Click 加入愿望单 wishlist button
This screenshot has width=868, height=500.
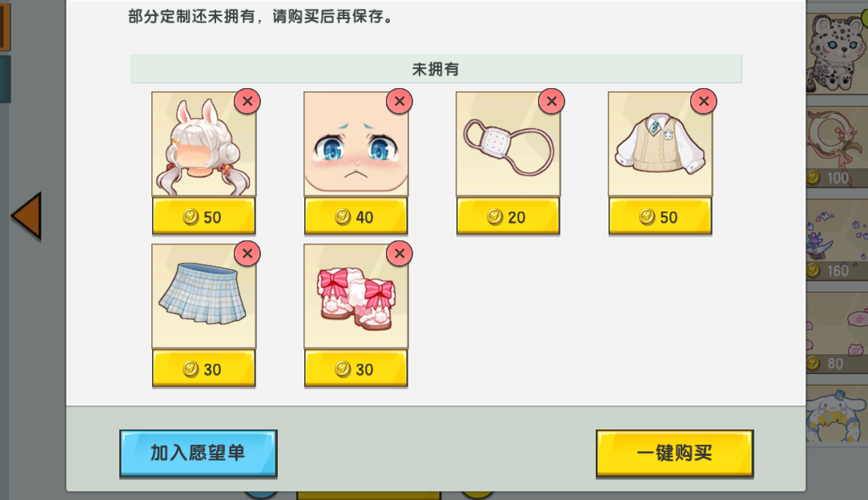198,454
